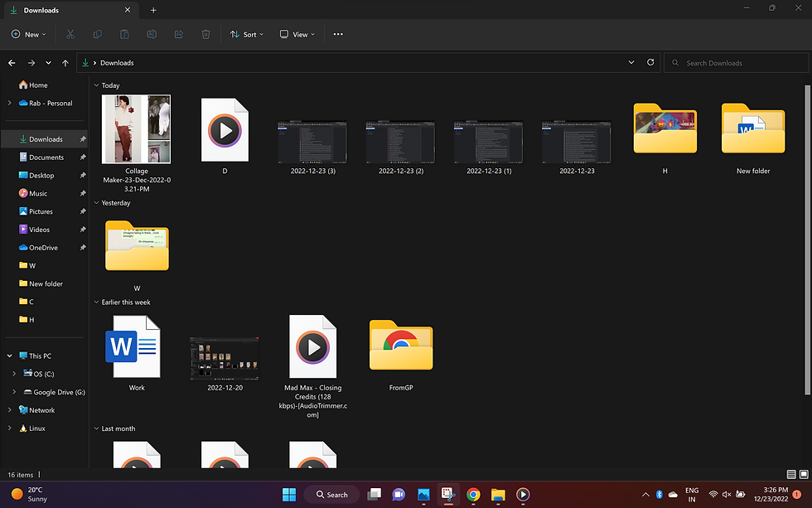Screen dimensions: 812x508
Task: Expand the Linux node
Action: [x=9, y=428]
